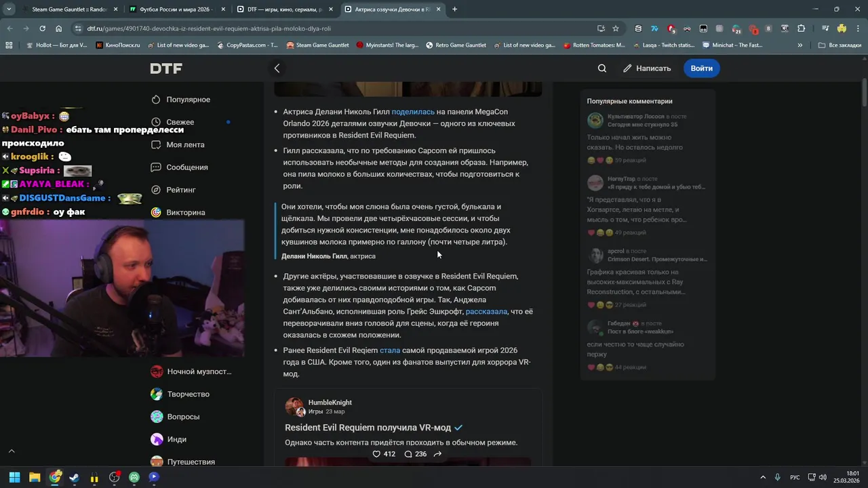The height and width of the screenshot is (488, 868).
Task: Follow the 'рассказала' link in article
Action: coord(486,312)
